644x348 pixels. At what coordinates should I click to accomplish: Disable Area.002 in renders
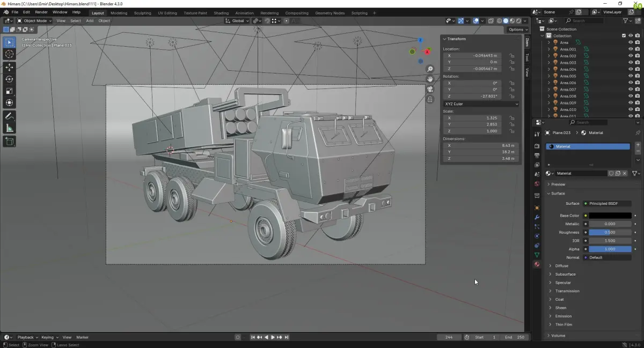(637, 56)
